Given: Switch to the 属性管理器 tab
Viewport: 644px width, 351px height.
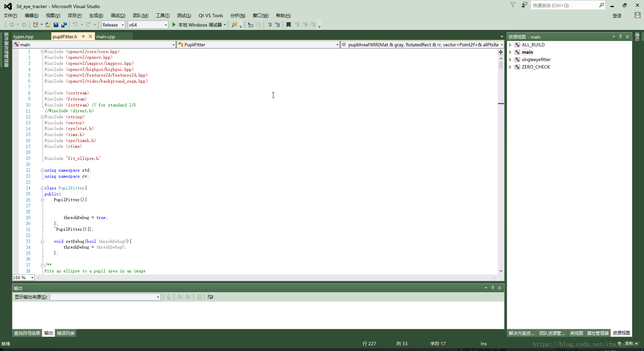Looking at the screenshot, I should 598,333.
